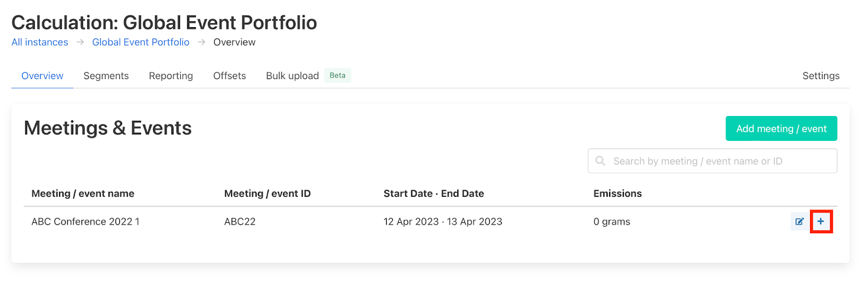Click the edit icon for ABC Conference row

[799, 221]
